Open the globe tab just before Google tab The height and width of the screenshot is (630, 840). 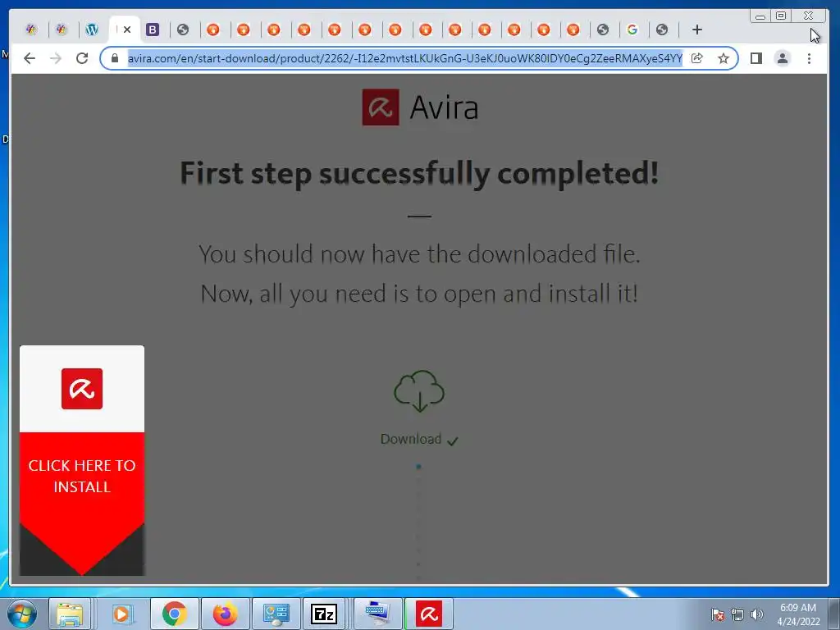(603, 30)
